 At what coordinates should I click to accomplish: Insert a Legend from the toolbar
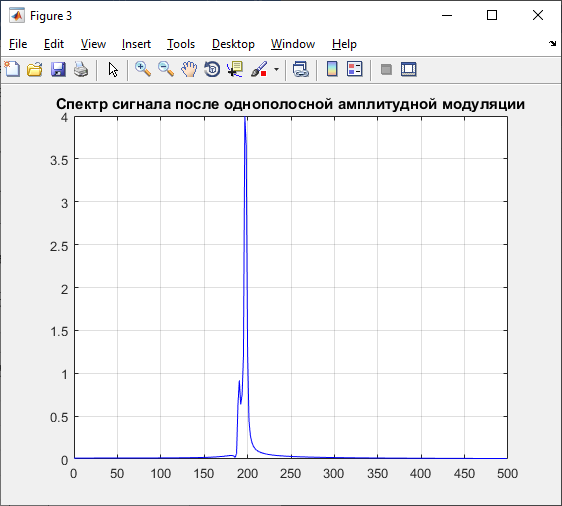coord(355,69)
